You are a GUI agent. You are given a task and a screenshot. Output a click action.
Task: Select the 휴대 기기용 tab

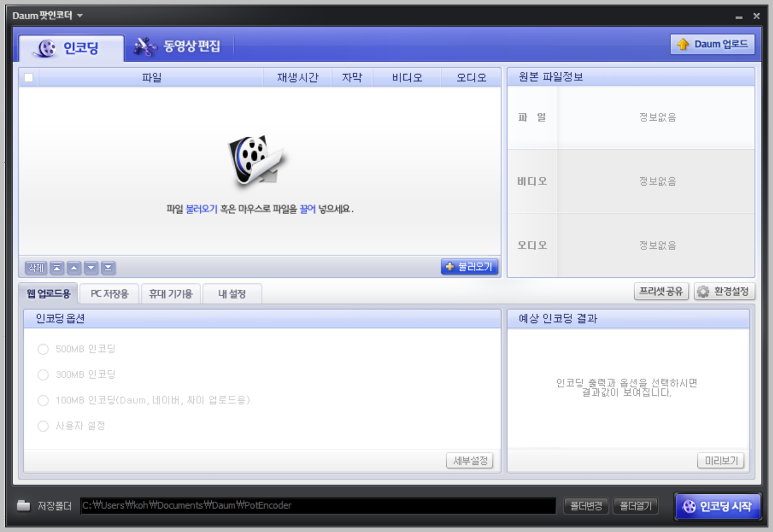[x=171, y=294]
